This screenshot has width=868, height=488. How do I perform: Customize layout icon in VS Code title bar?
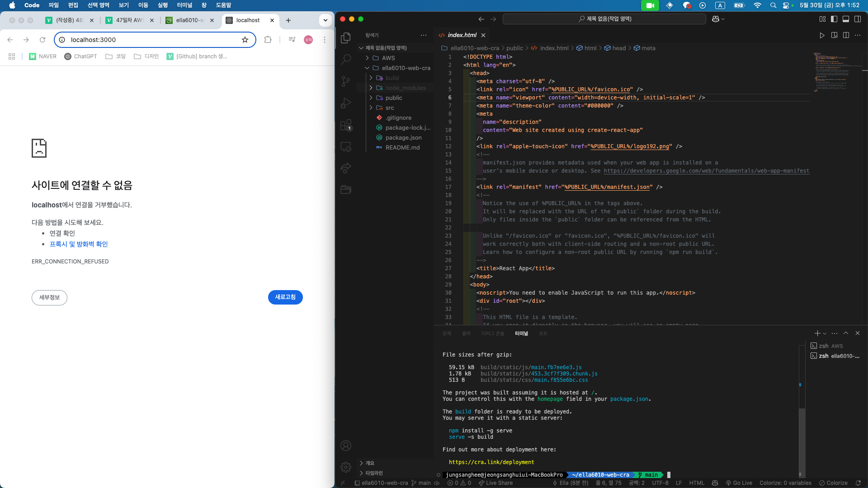point(822,19)
